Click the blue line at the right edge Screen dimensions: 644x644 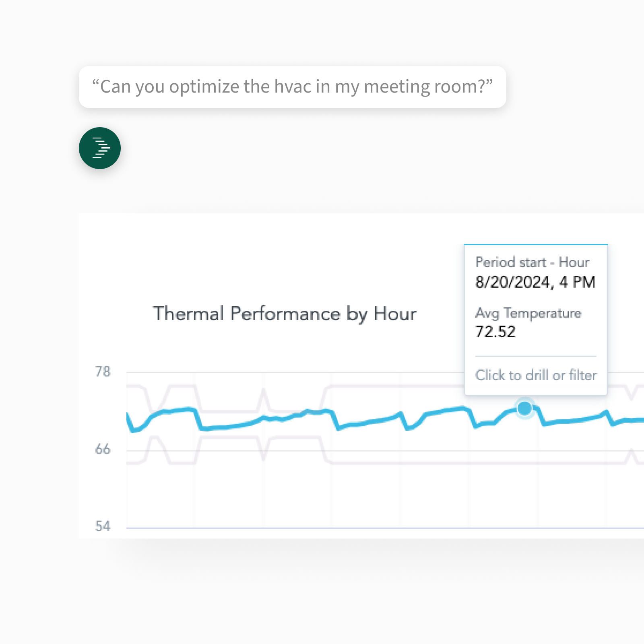pyautogui.click(x=638, y=420)
